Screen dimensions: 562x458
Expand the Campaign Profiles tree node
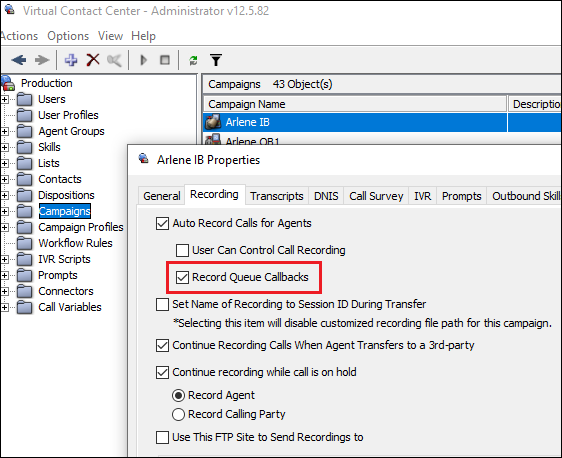click(x=5, y=228)
